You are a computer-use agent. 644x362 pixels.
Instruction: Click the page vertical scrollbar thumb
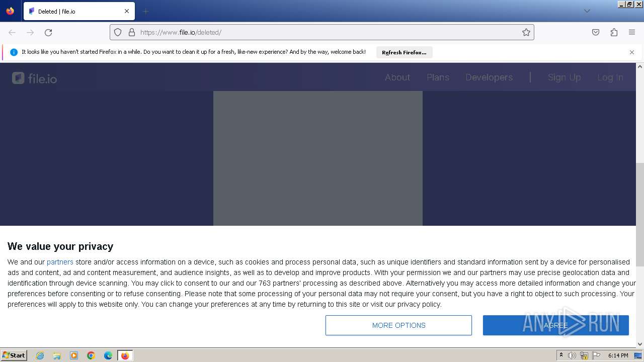click(640, 214)
